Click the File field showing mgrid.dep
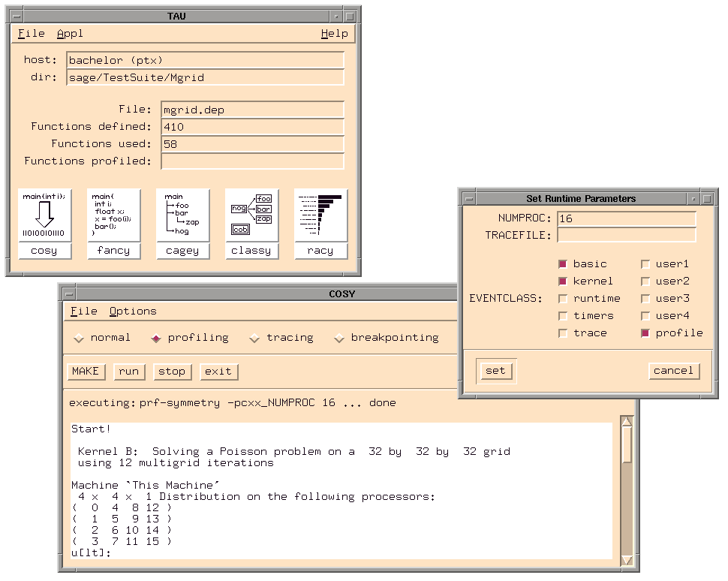 click(x=253, y=110)
